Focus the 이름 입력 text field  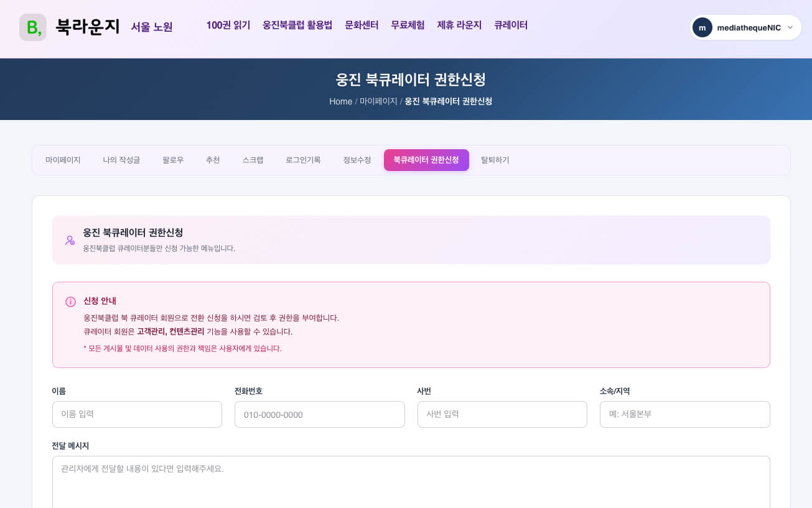coord(137,414)
